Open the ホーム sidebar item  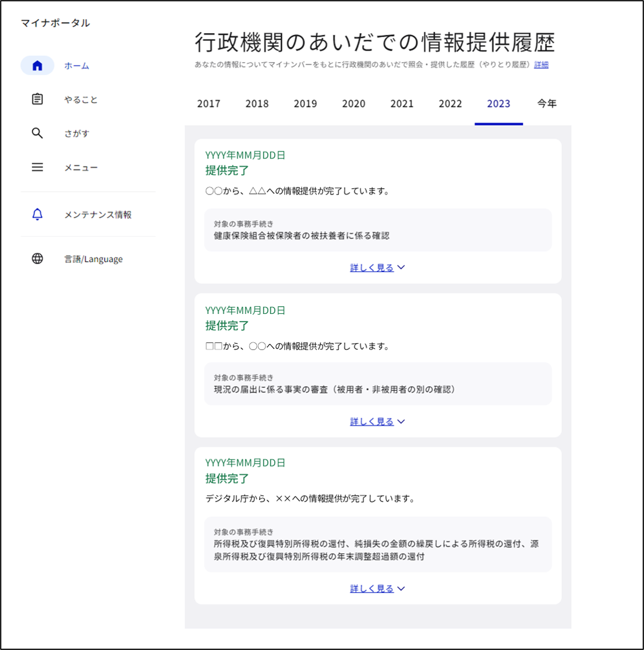click(x=77, y=66)
